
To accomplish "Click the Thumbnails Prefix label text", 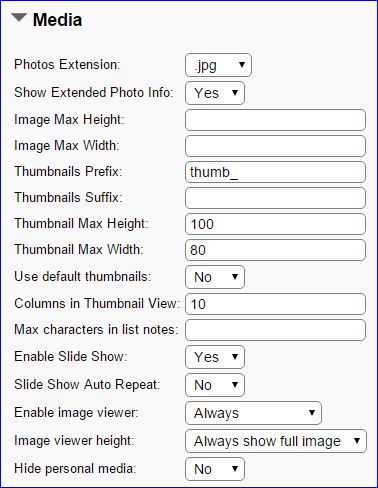I will click(x=68, y=171).
